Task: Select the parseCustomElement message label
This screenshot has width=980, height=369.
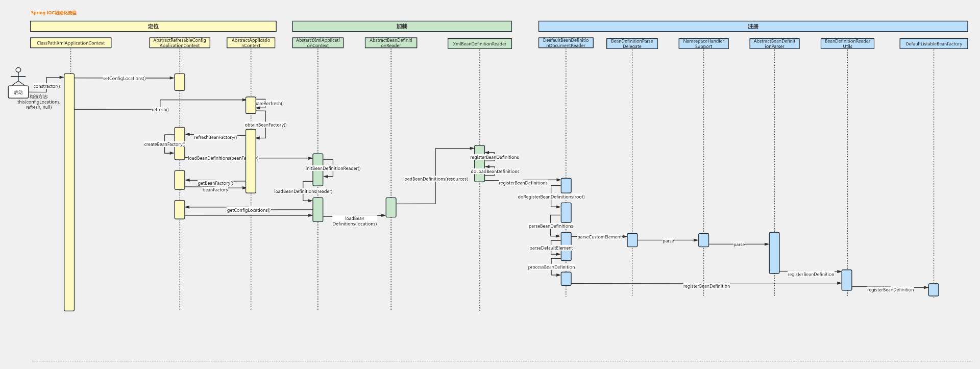Action: (599, 237)
